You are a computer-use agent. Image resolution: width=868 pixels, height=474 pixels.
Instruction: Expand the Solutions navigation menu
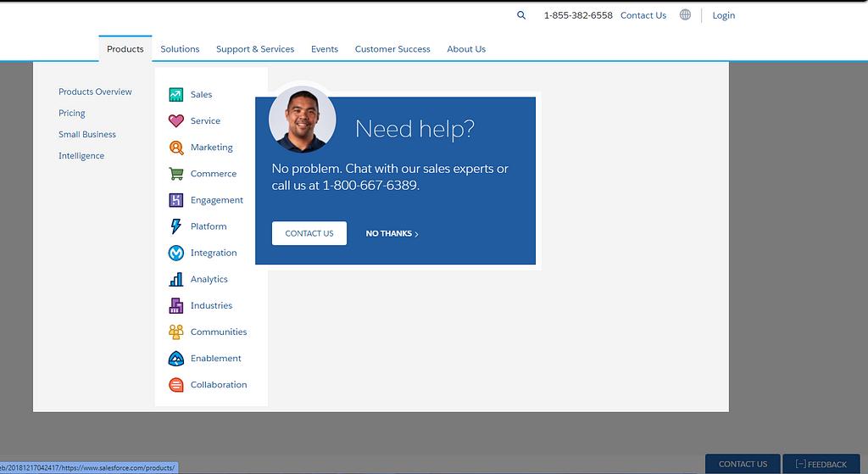[x=180, y=49]
